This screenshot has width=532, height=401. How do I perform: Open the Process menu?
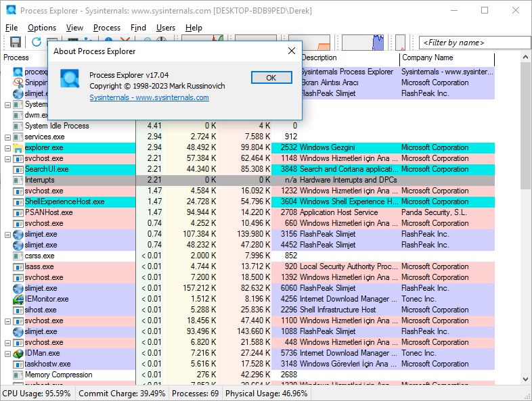[107, 28]
